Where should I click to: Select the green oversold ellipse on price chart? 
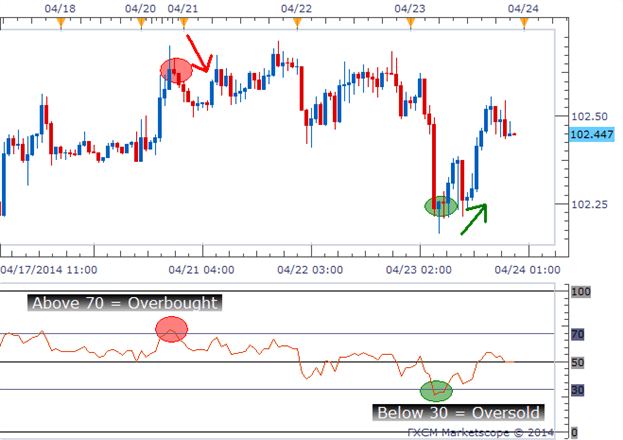(441, 206)
